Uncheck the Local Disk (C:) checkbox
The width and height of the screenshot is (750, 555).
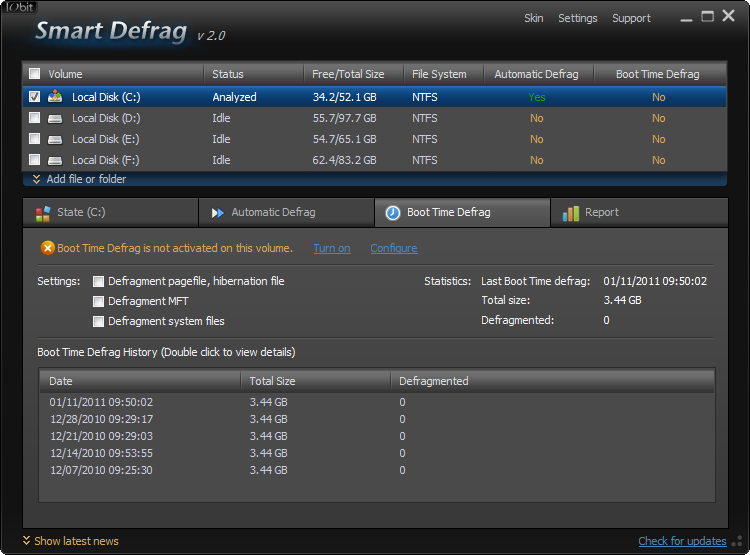click(x=34, y=97)
